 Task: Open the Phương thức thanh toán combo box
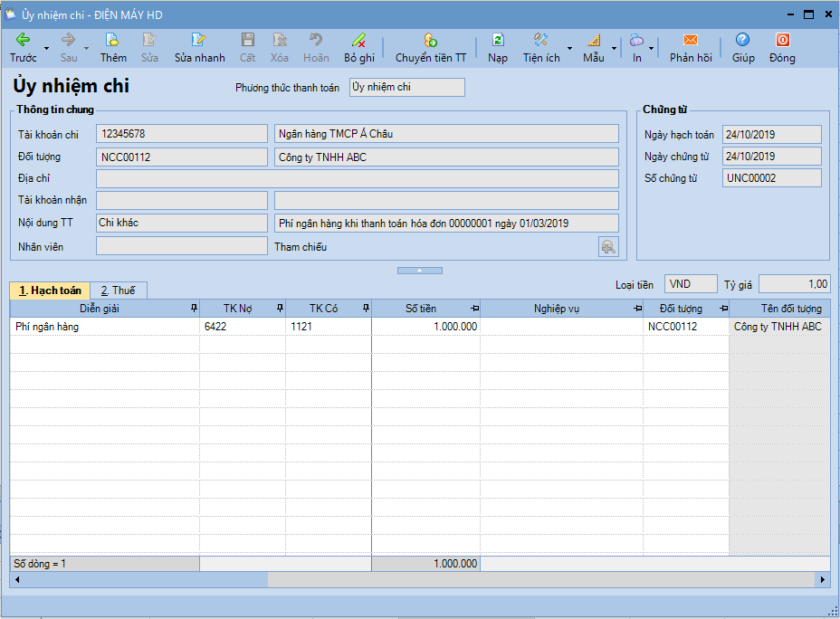coord(407,87)
